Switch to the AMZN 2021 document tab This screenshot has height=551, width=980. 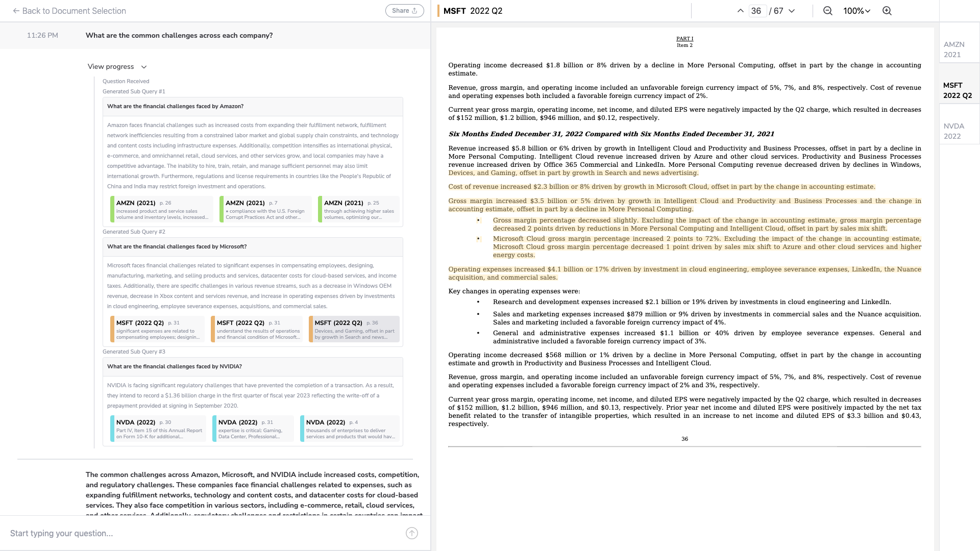959,49
